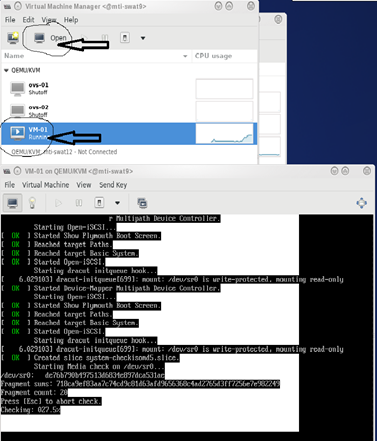
Task: Open the Help menu in Virtual Machine Manager
Action: [x=71, y=20]
